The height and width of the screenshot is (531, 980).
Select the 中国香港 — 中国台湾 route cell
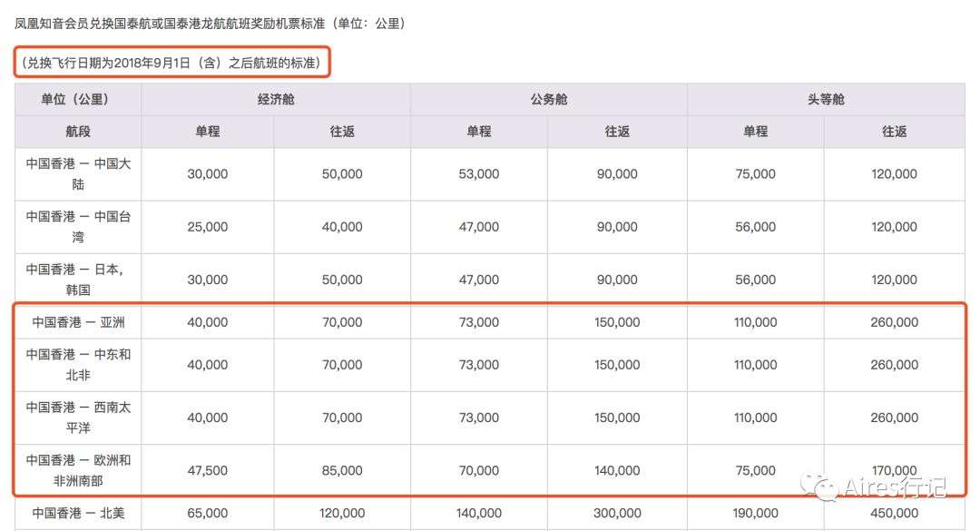78,227
